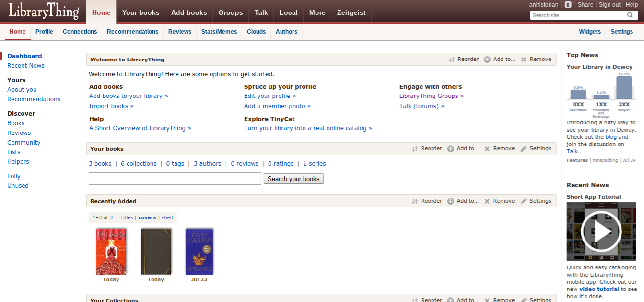Reorder the Welcome to LibraryThing module
The image size is (644, 302).
coord(464,60)
